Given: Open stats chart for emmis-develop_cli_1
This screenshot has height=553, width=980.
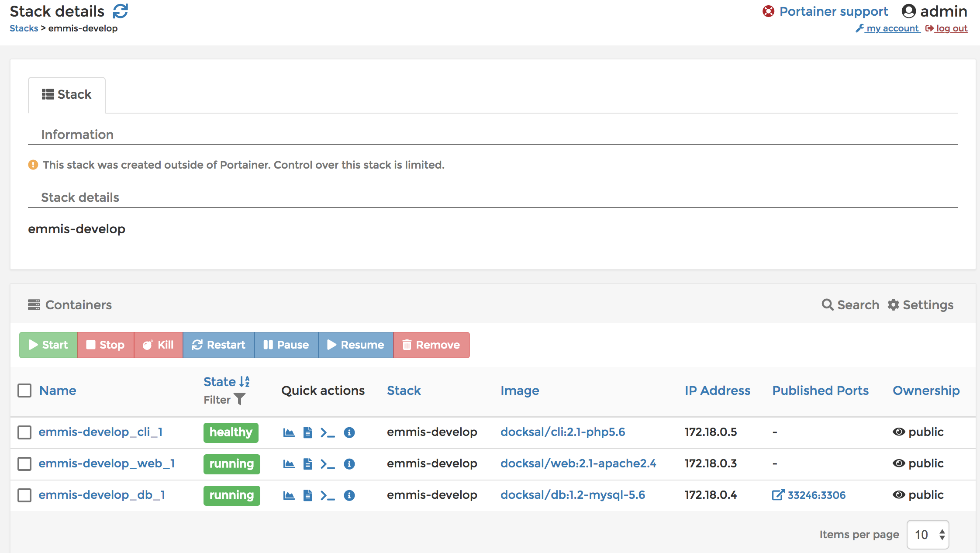Looking at the screenshot, I should click(x=289, y=432).
